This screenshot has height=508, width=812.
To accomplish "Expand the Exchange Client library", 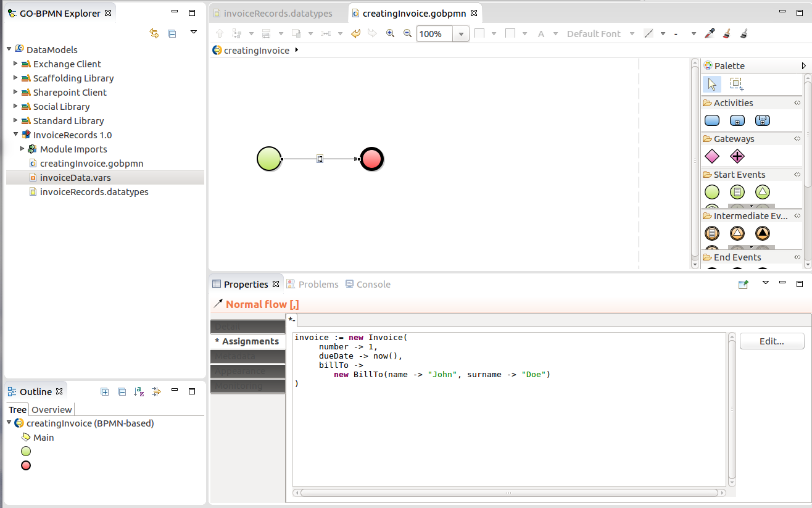I will tap(16, 64).
